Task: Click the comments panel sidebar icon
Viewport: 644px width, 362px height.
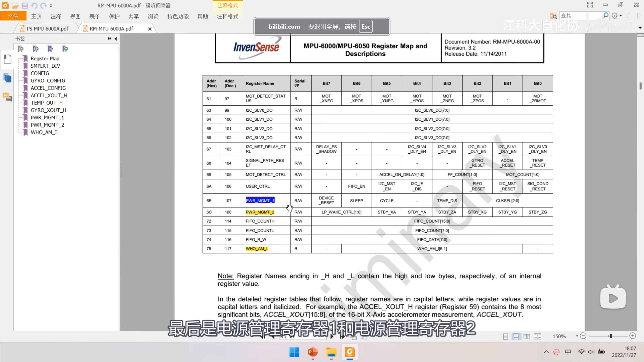Action: pyautogui.click(x=7, y=97)
